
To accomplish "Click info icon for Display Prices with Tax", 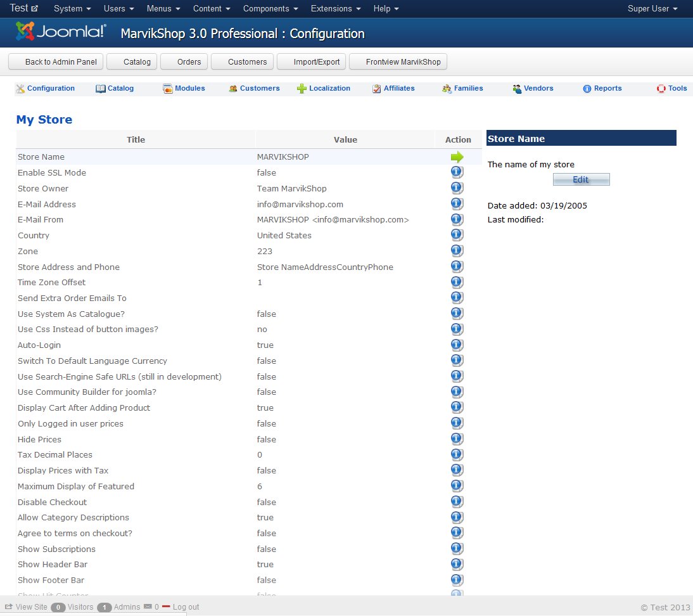I will pos(457,470).
